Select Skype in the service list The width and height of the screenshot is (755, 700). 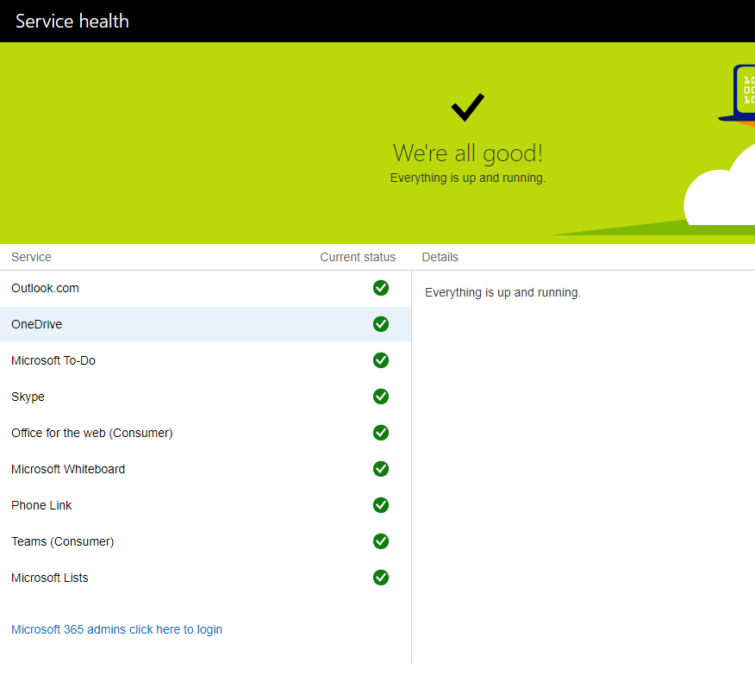pyautogui.click(x=206, y=397)
